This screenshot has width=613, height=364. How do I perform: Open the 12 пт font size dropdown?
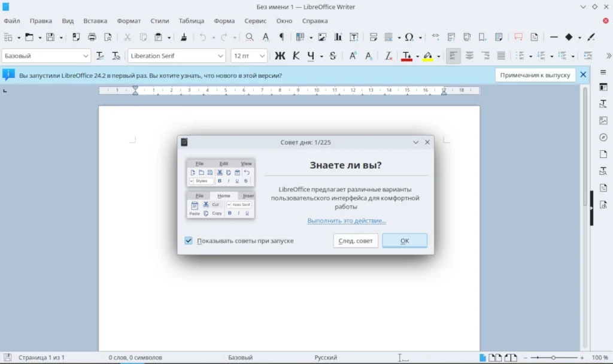click(262, 56)
